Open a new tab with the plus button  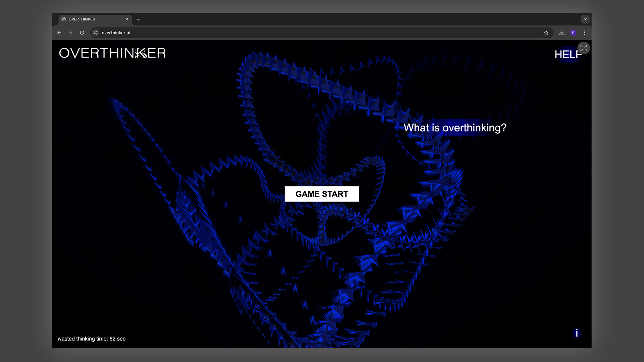[138, 19]
